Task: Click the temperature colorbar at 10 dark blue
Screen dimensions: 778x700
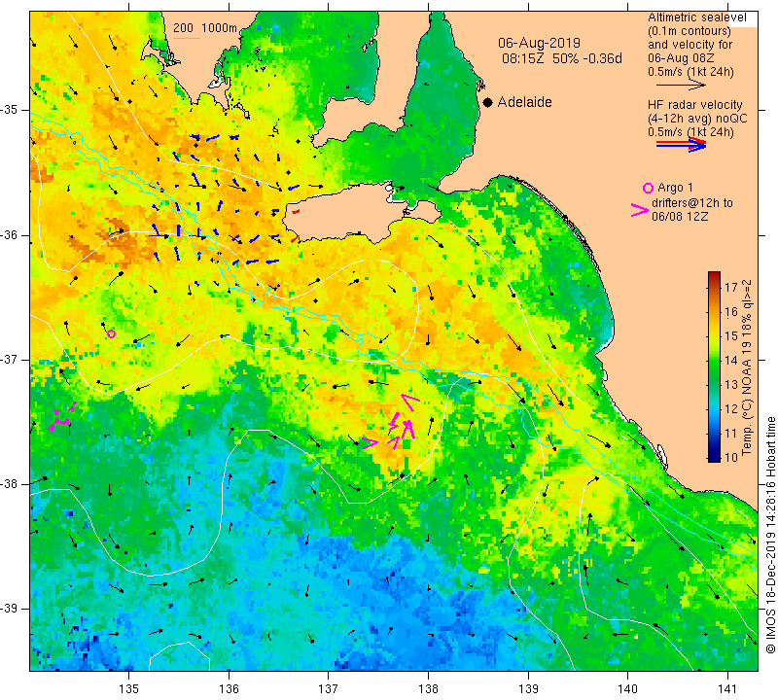Action: pos(714,457)
